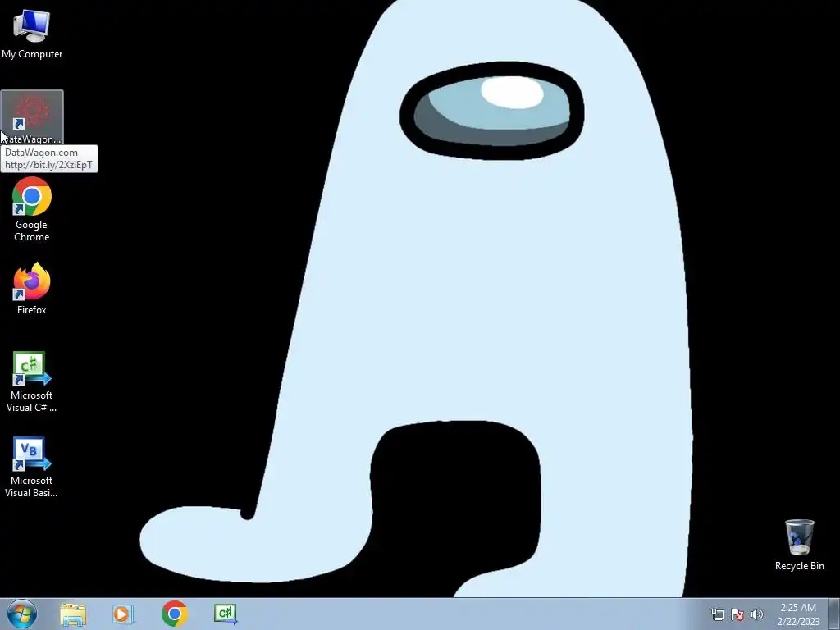The width and height of the screenshot is (840, 630).
Task: Click the "Google Chrome" icon label
Action: click(x=32, y=231)
